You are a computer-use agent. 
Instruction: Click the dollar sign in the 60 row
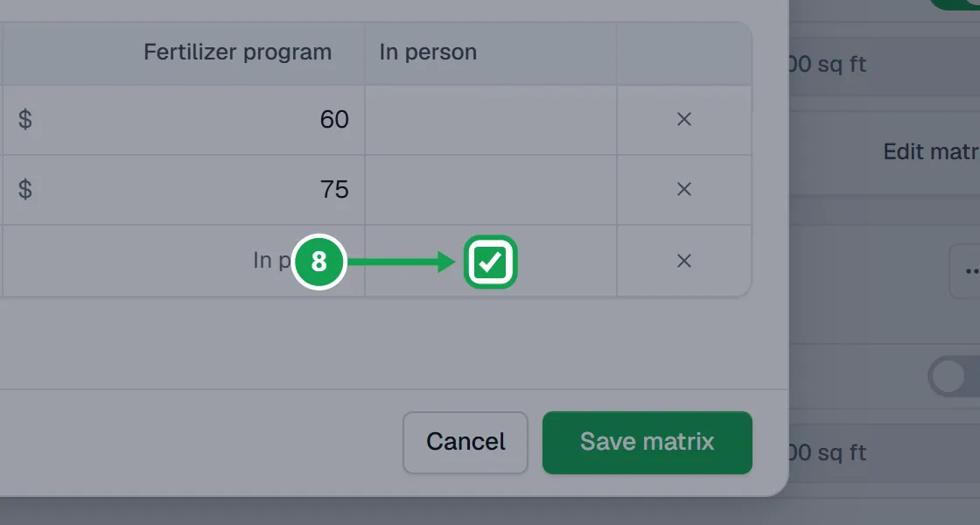click(25, 119)
